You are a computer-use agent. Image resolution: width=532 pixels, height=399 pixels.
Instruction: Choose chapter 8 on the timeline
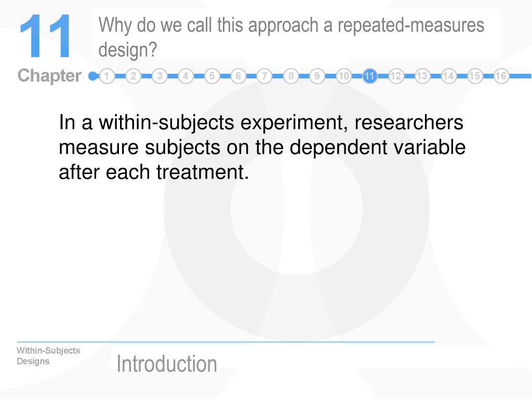coord(291,76)
